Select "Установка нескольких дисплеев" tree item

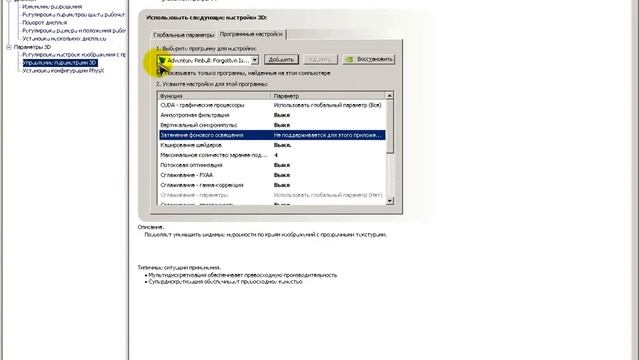point(64,39)
